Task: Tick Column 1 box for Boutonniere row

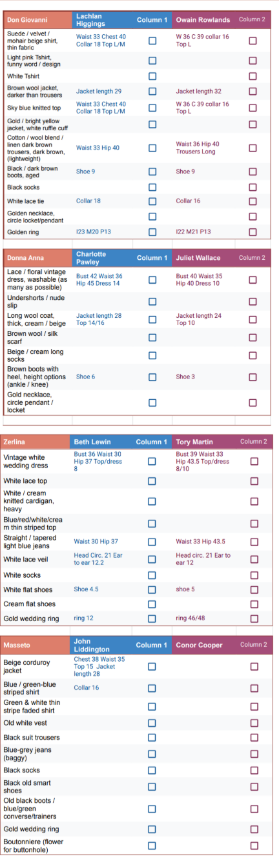Action: (x=152, y=845)
